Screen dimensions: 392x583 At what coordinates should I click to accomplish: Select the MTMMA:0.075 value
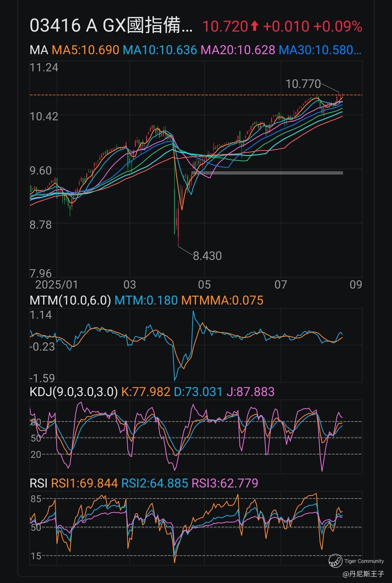pyautogui.click(x=222, y=300)
